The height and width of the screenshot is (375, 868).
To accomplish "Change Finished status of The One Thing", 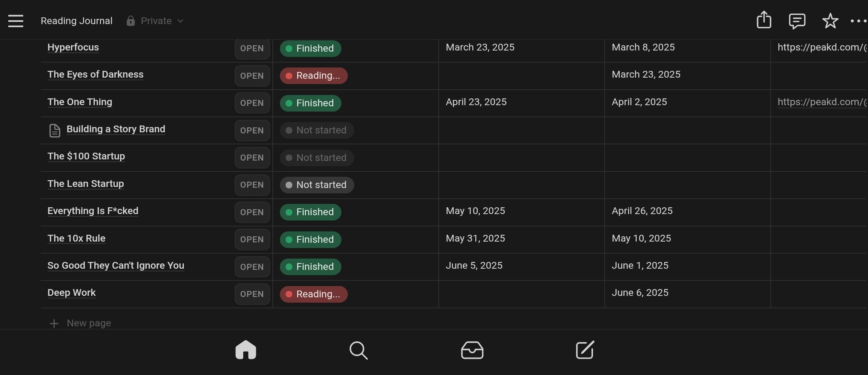I will tap(310, 103).
